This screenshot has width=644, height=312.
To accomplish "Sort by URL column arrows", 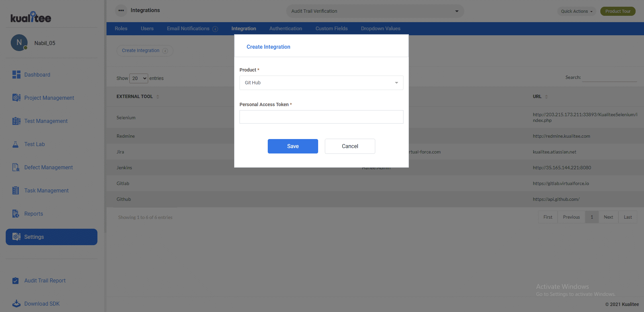I will [x=546, y=97].
